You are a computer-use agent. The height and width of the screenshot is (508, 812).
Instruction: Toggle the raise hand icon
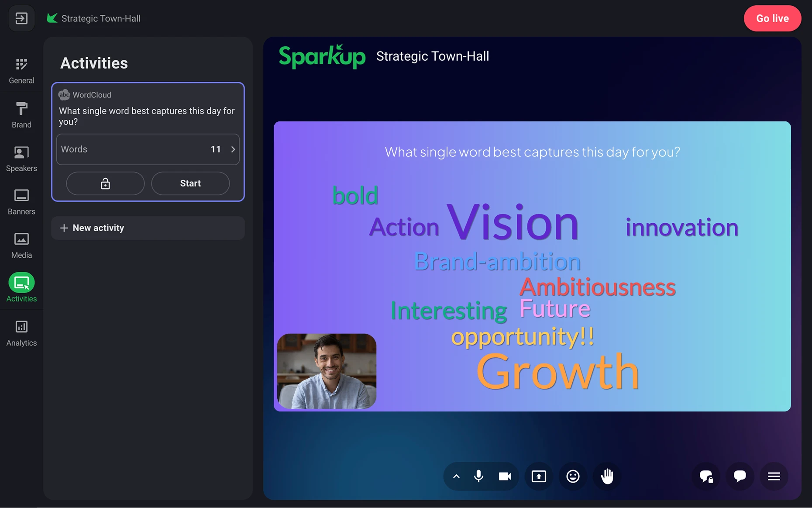607,476
